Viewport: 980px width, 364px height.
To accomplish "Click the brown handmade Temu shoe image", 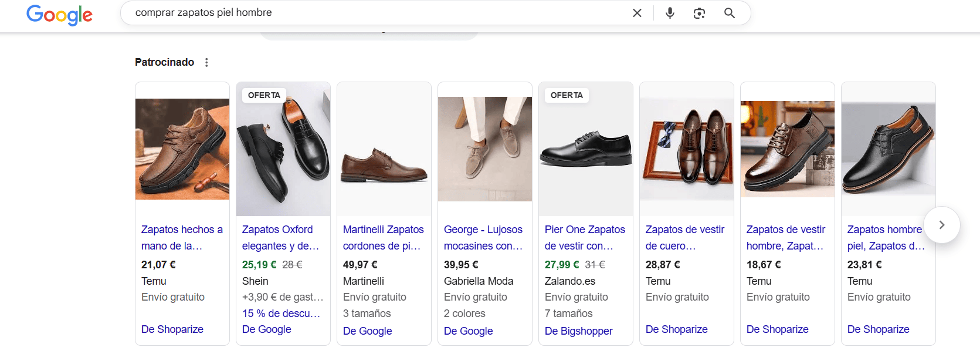I will coord(182,149).
